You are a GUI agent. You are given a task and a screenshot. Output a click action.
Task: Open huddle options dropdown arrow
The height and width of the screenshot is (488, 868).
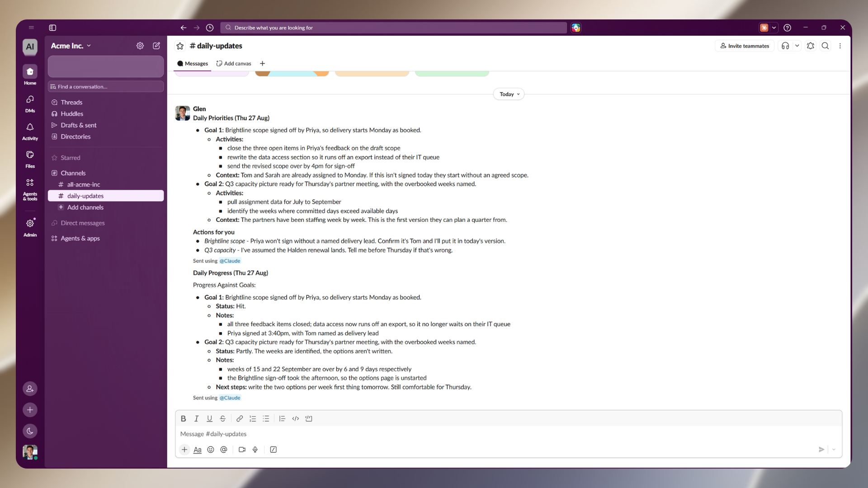click(797, 46)
